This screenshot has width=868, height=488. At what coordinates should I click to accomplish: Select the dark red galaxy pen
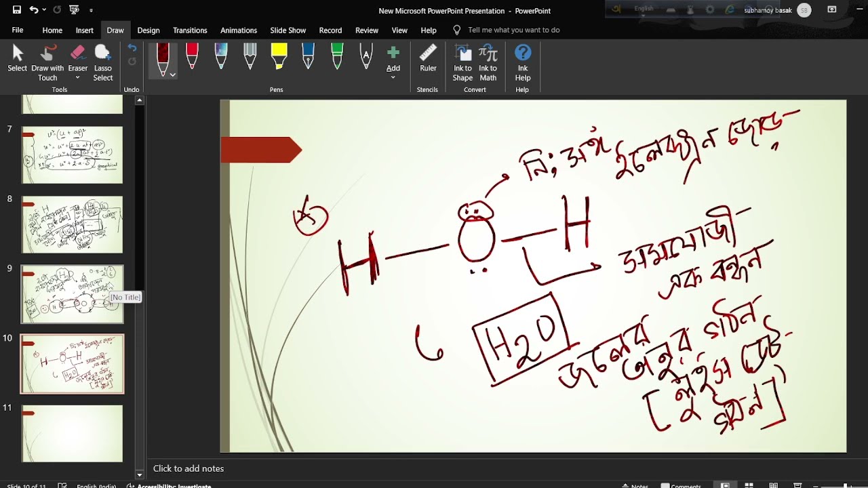(x=163, y=59)
